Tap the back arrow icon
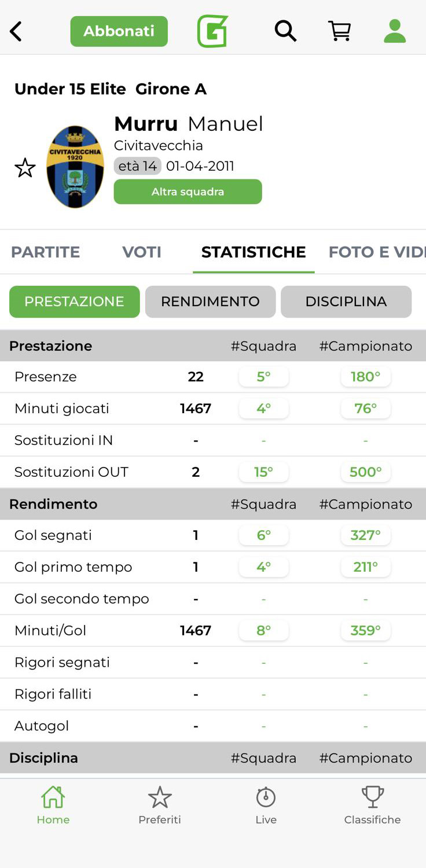 16,31
